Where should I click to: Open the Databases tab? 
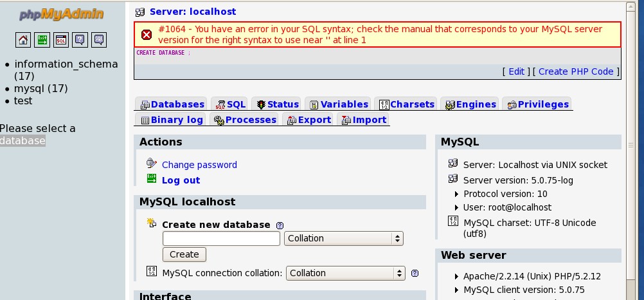pos(172,104)
